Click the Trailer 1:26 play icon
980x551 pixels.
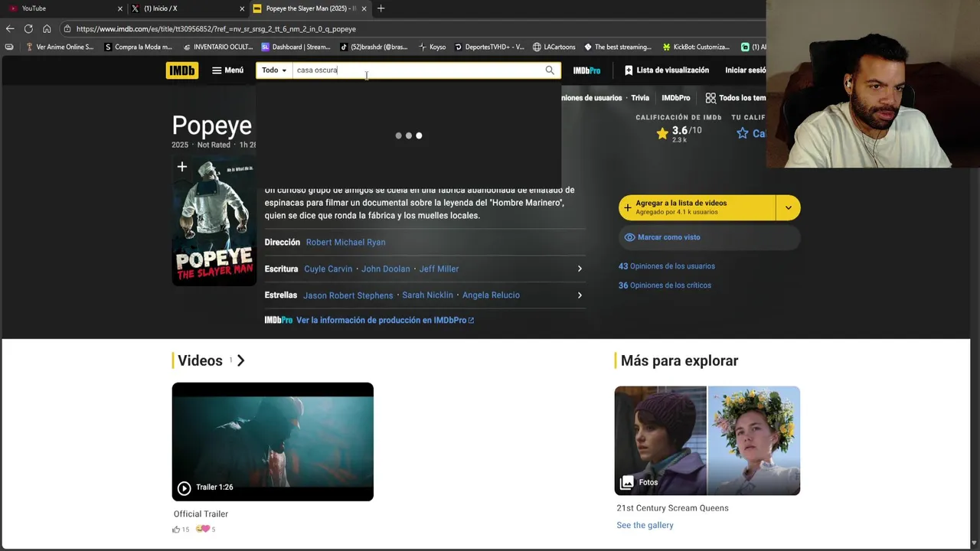click(x=185, y=488)
